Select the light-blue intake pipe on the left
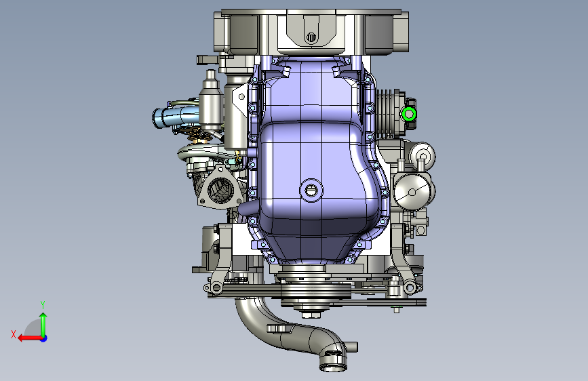Image resolution: width=588 pixels, height=381 pixels. click(175, 117)
